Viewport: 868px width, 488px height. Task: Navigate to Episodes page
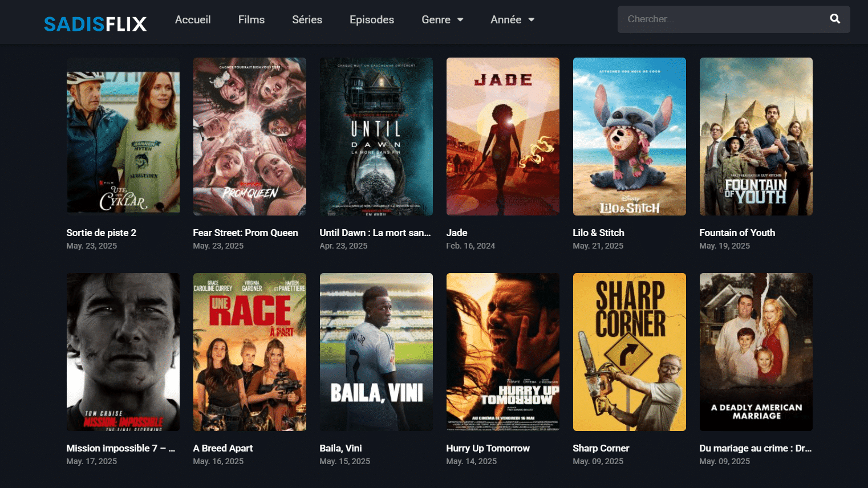(x=371, y=19)
